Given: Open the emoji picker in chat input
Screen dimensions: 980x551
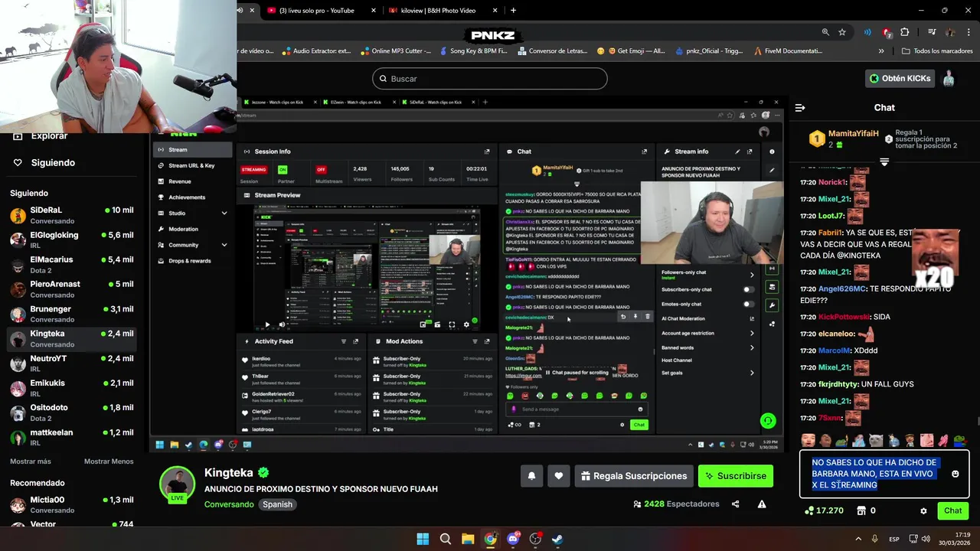Looking at the screenshot, I should tap(955, 474).
